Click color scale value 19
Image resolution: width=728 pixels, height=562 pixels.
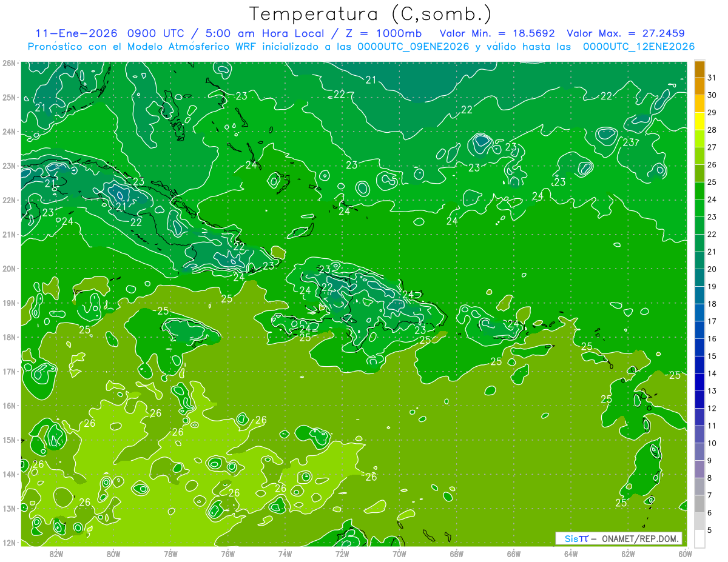(x=712, y=287)
